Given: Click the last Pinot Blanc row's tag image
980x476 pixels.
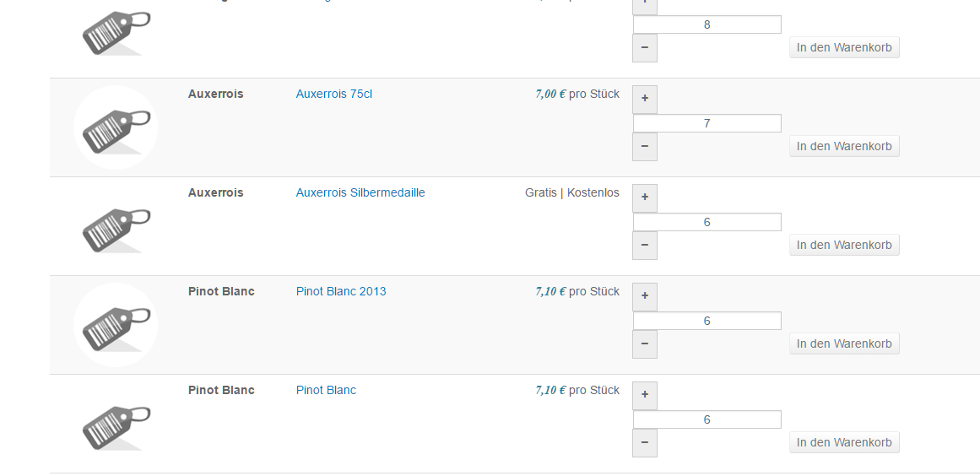Looking at the screenshot, I should point(116,424).
